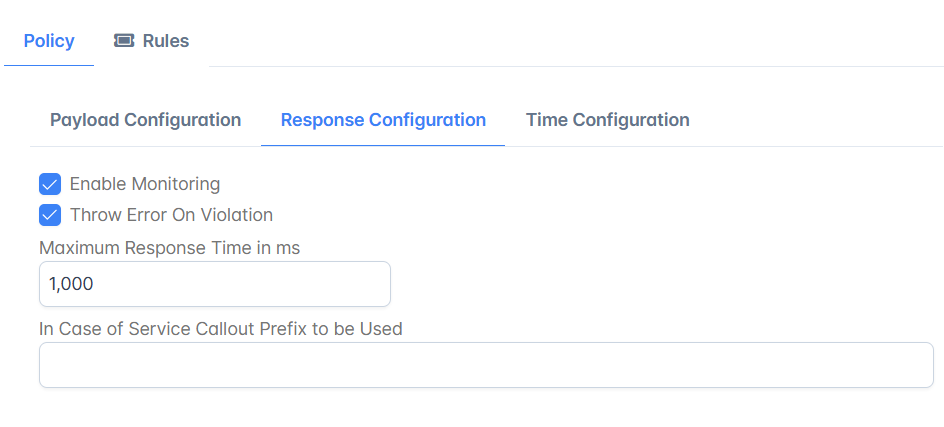Select the Response Configuration tab
Viewport: 944px width, 427px height.
(x=384, y=120)
